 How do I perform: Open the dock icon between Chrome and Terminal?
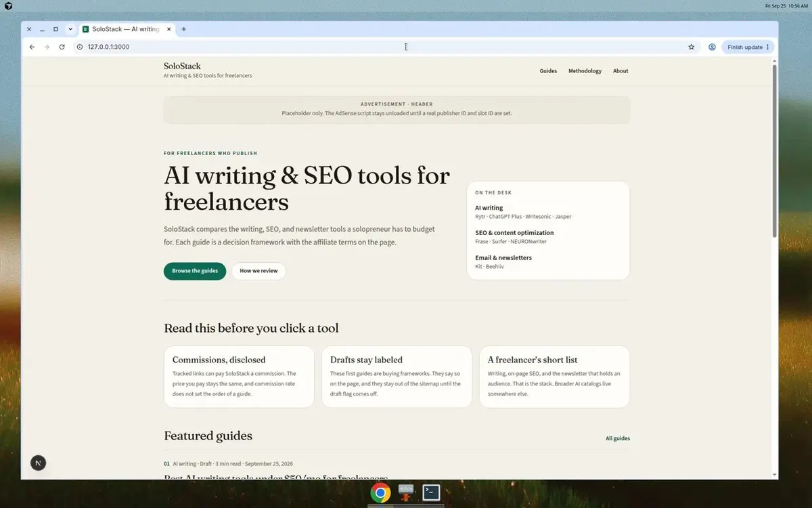(x=406, y=492)
